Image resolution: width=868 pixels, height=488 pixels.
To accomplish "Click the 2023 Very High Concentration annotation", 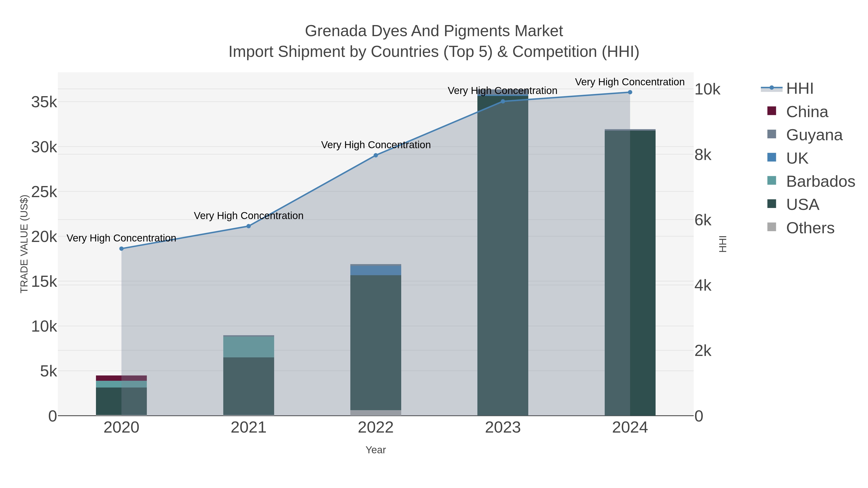I will pyautogui.click(x=502, y=91).
